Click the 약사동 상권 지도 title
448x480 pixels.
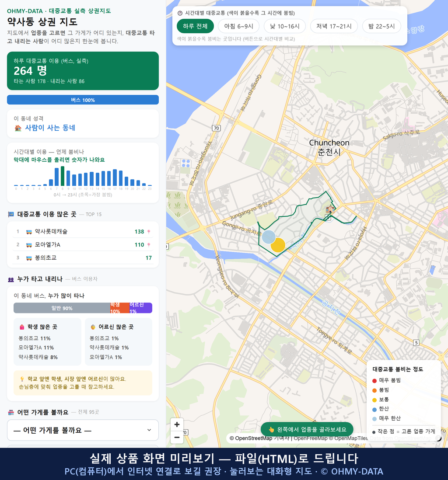[x=42, y=22]
